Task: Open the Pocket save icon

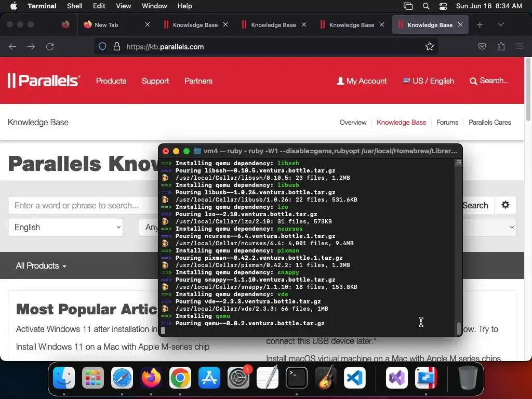Action: [482, 46]
